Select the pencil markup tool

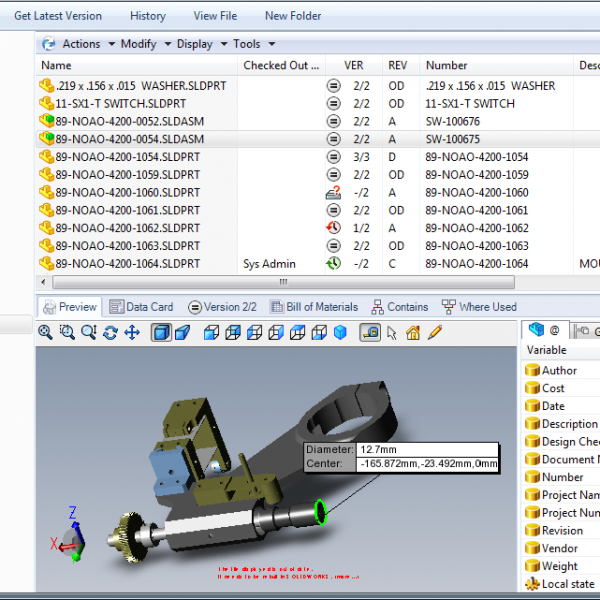435,333
